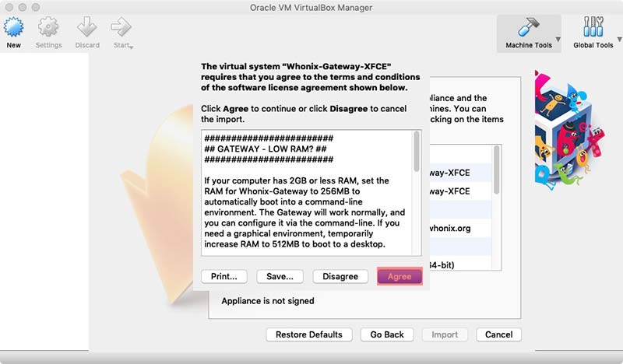Cancel the appliance import wizard
The image size is (623, 364).
pyautogui.click(x=498, y=334)
